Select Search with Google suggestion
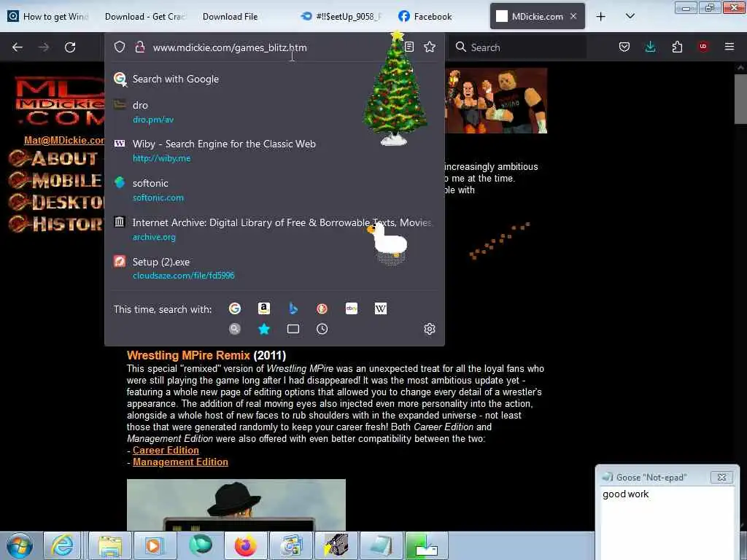The height and width of the screenshot is (560, 747). tap(274, 79)
